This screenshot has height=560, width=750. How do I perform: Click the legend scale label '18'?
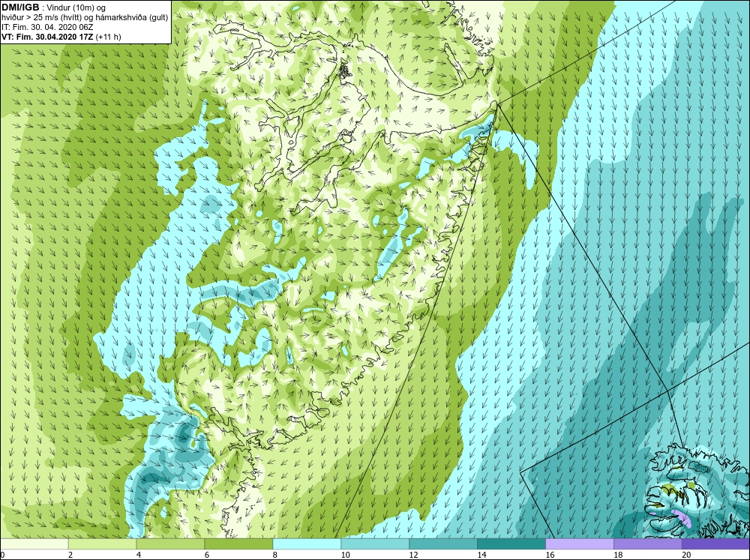tap(618, 555)
